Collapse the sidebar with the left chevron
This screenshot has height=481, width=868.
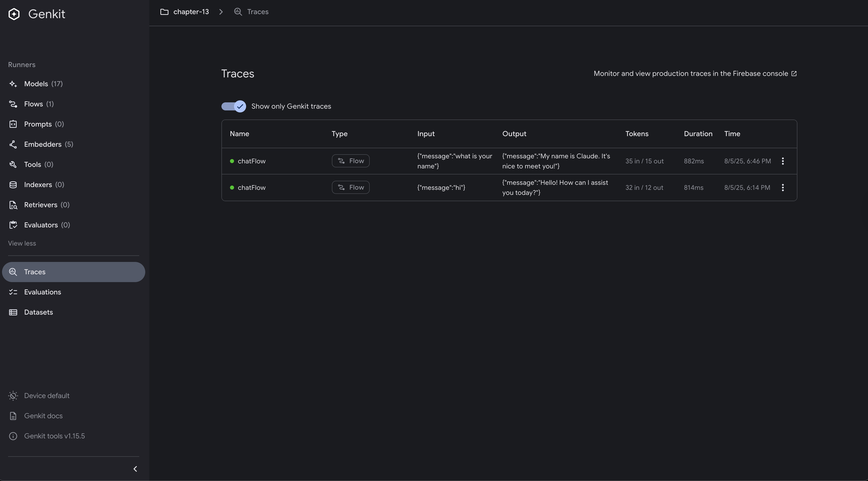pos(135,469)
